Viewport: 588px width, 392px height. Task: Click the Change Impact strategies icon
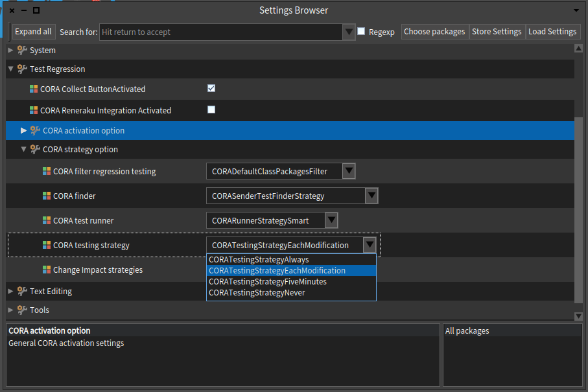point(47,270)
